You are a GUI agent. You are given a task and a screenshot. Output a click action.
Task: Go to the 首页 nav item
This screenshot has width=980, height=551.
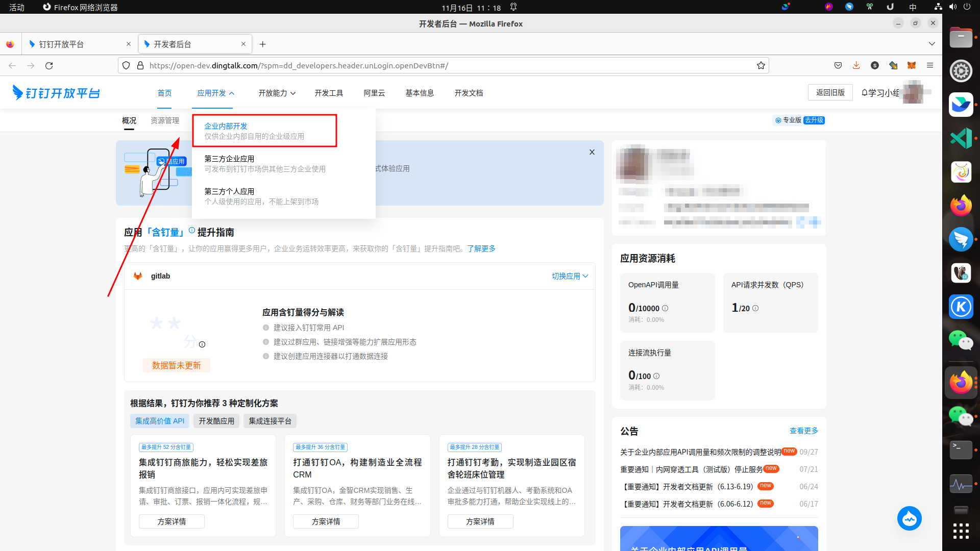click(164, 93)
